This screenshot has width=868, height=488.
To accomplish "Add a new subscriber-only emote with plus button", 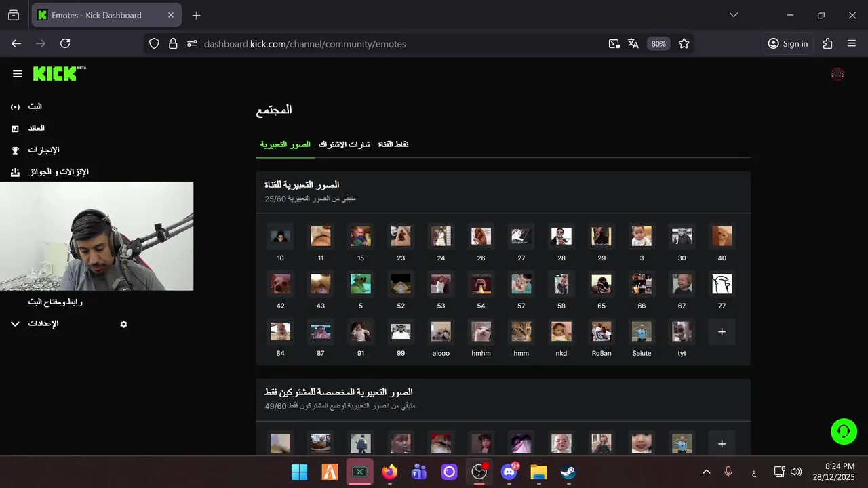I will [x=722, y=444].
